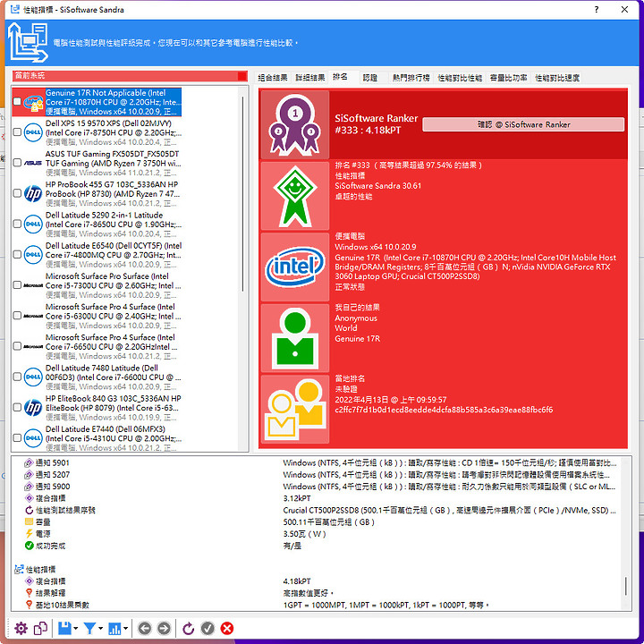Click the grey back arrow button
The image size is (644, 644).
click(145, 628)
